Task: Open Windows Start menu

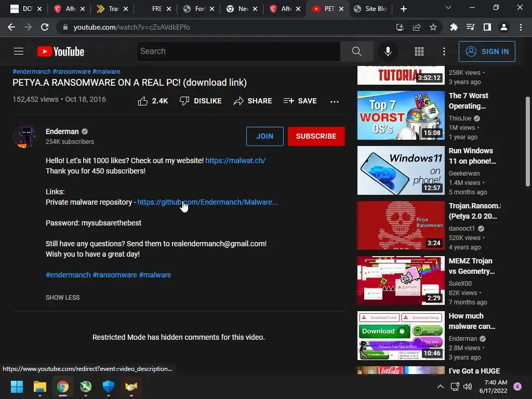Action: coord(17,387)
